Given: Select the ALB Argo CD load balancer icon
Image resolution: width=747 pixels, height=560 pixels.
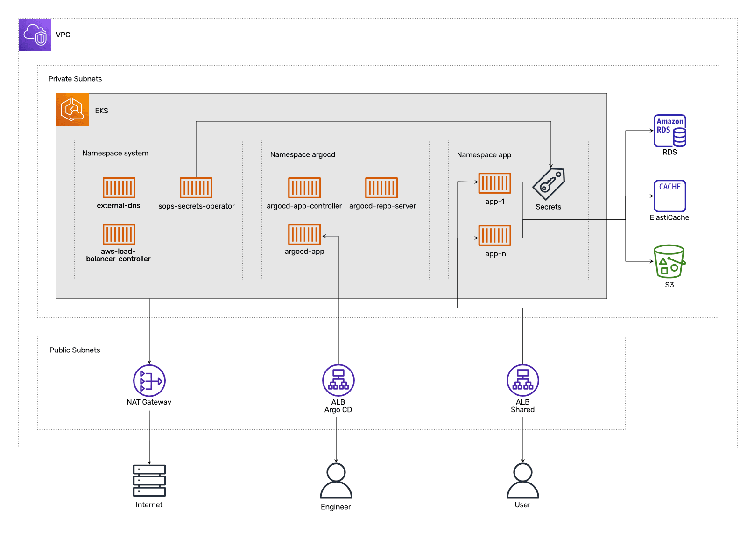Looking at the screenshot, I should 338,380.
